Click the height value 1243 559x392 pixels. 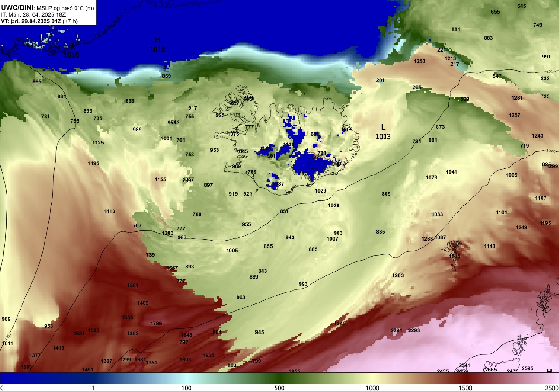point(538,136)
